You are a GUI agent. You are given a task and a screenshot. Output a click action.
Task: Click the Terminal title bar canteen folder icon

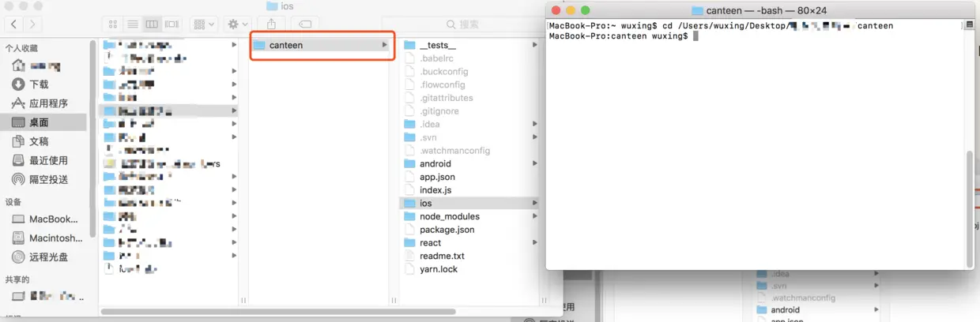tap(697, 10)
